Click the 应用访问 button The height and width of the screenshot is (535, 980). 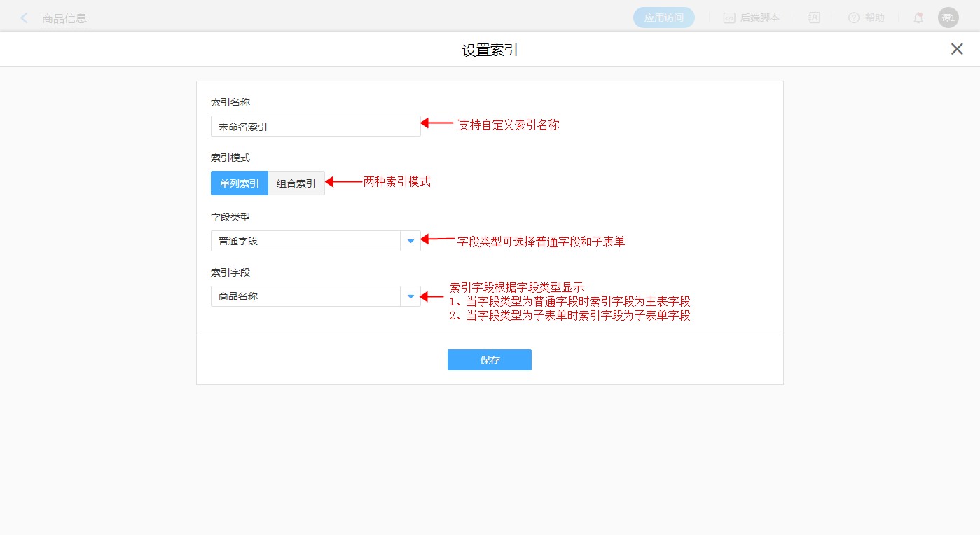663,18
